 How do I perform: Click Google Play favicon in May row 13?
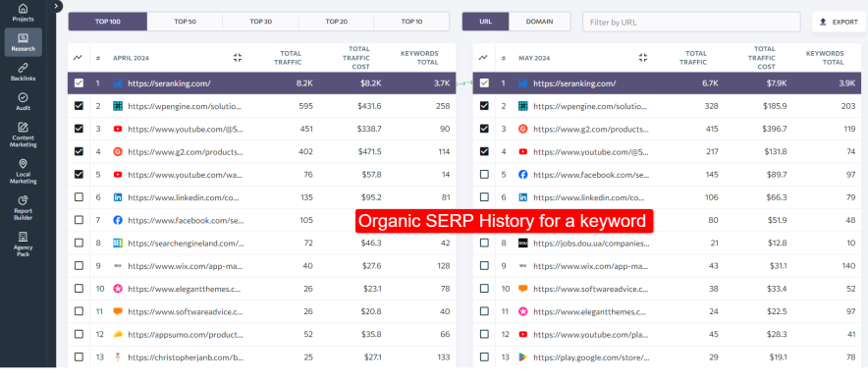[x=523, y=357]
